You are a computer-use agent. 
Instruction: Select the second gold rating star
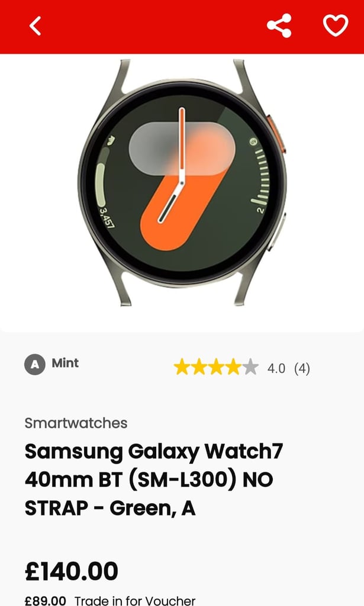pyautogui.click(x=199, y=367)
